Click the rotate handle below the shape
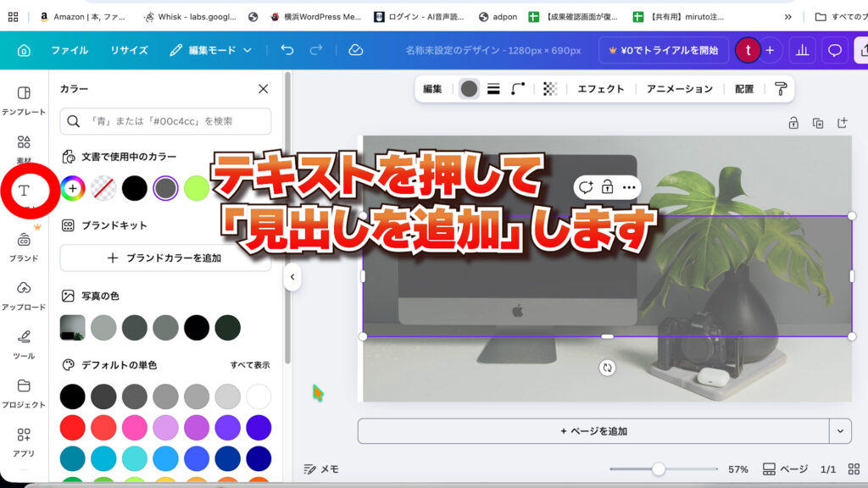The height and width of the screenshot is (488, 868). coord(607,368)
